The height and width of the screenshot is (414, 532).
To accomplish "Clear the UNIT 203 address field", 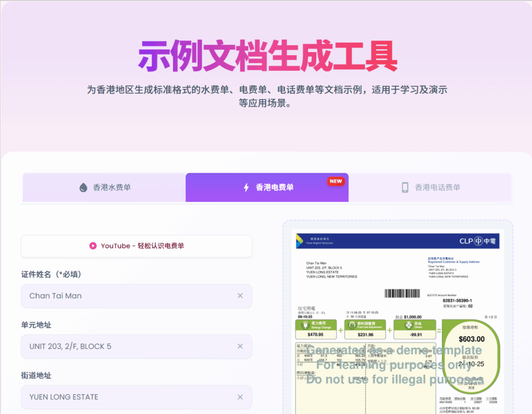I will [240, 346].
